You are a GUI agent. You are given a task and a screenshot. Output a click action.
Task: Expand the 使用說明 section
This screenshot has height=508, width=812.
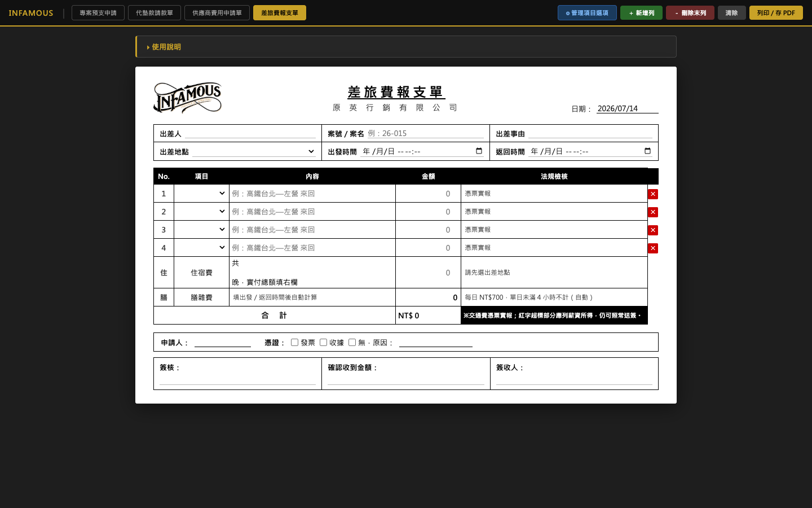[x=406, y=47]
